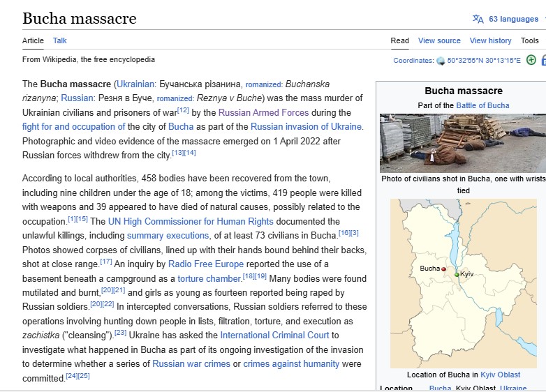Click citation reference [24]
This screenshot has width=546, height=392.
click(x=72, y=376)
